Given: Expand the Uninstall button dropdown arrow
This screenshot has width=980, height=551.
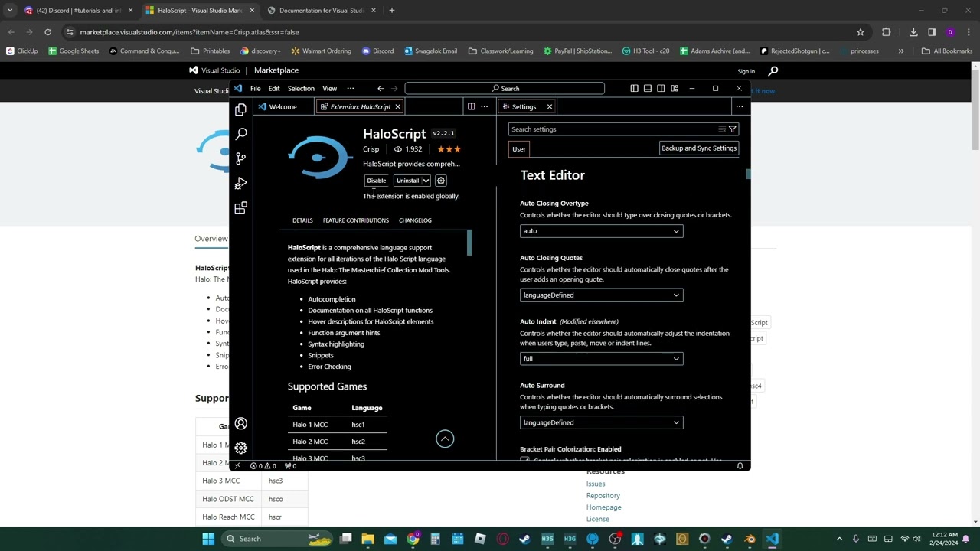Looking at the screenshot, I should click(x=426, y=181).
